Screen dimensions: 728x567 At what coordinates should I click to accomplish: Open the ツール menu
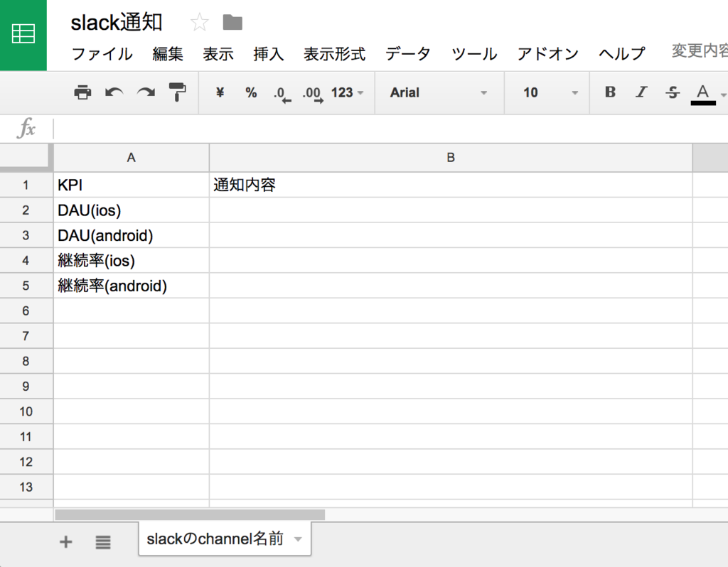point(474,54)
